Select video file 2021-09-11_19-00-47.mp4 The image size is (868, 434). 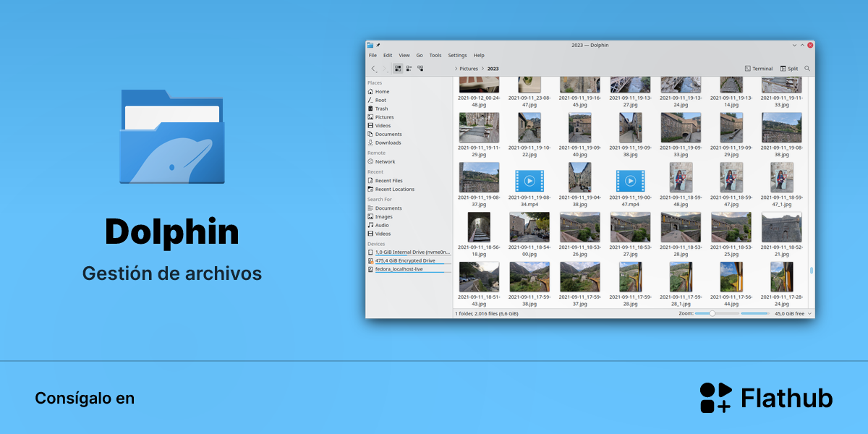631,187
